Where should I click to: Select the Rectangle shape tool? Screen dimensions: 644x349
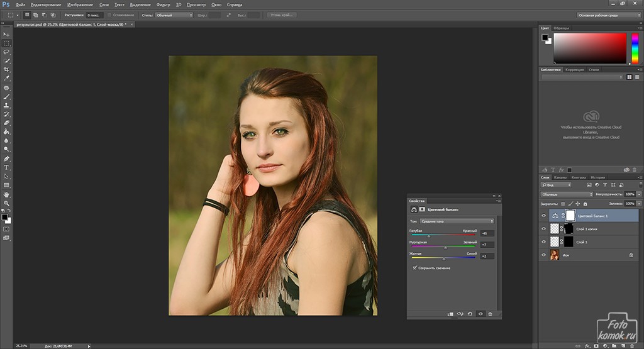[x=6, y=185]
